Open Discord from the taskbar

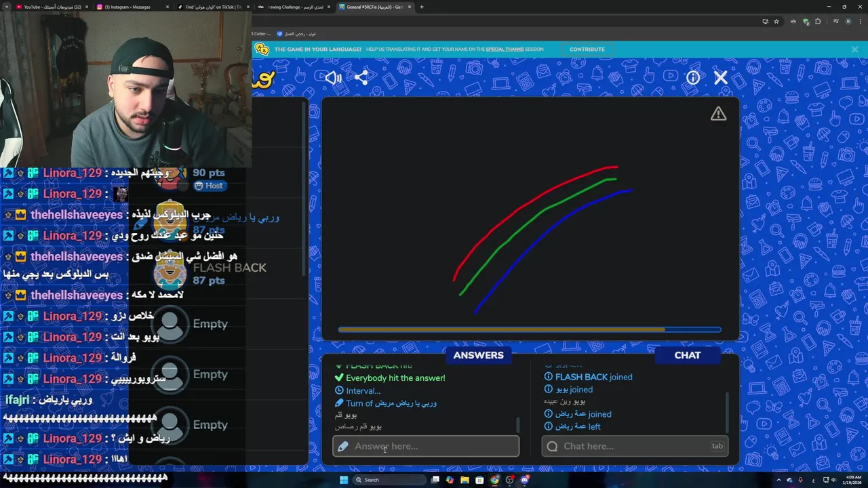click(x=524, y=480)
